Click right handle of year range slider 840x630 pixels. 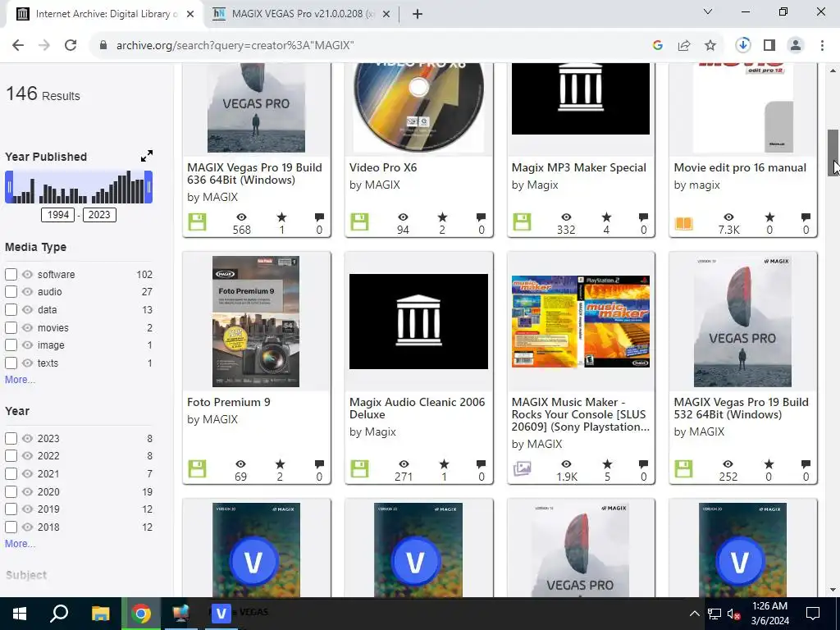point(149,187)
